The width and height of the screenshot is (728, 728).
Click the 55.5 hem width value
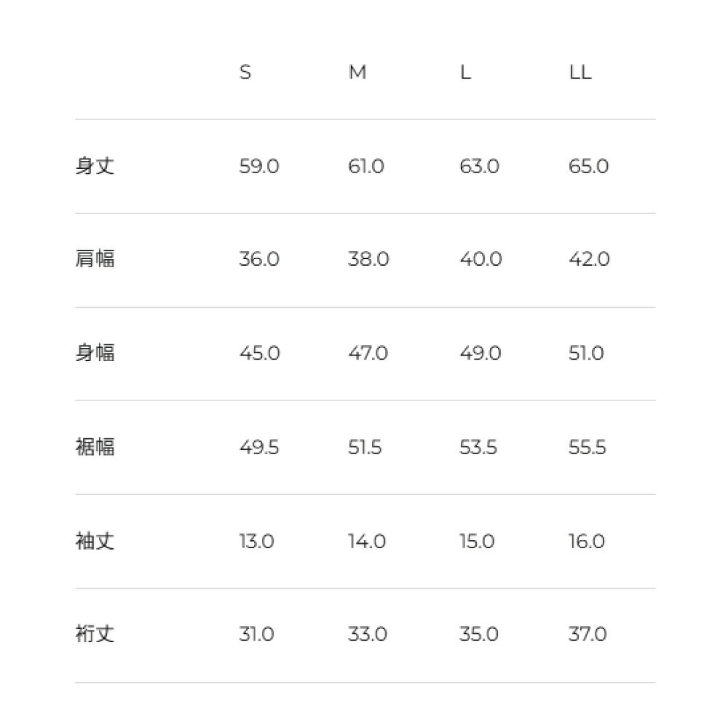587,447
